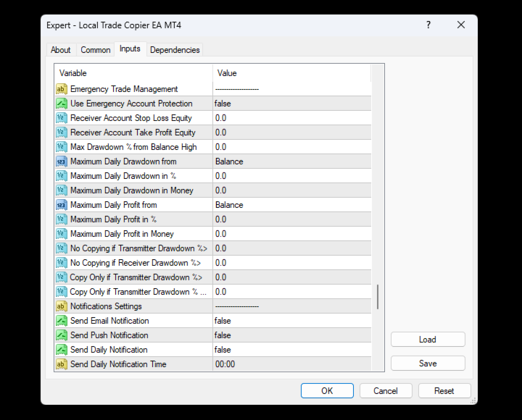The image size is (522, 420).
Task: Select the Emergency Trade Management row label
Action: (x=124, y=89)
